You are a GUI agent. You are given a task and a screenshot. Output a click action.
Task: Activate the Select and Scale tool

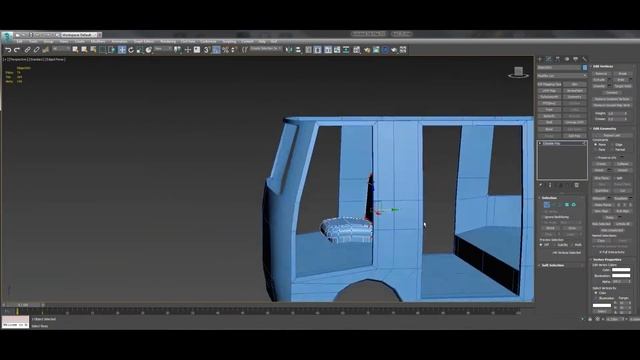[140, 50]
